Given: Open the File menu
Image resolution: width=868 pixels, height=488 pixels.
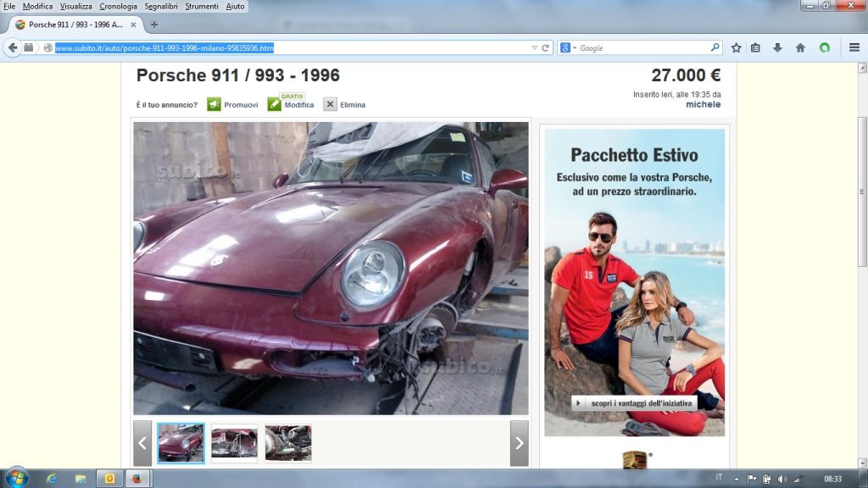Looking at the screenshot, I should coord(9,6).
